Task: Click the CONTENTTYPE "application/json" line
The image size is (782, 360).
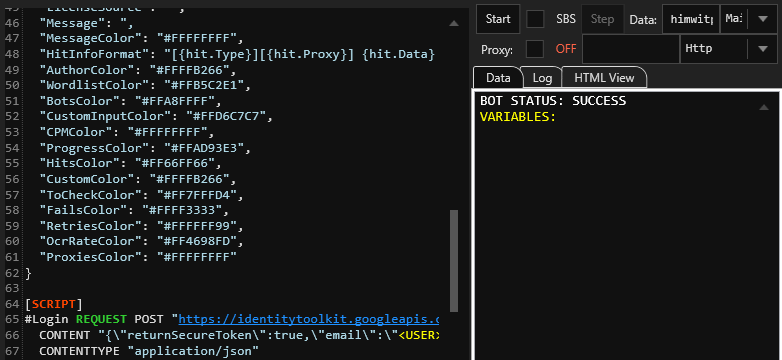Action: click(x=149, y=351)
